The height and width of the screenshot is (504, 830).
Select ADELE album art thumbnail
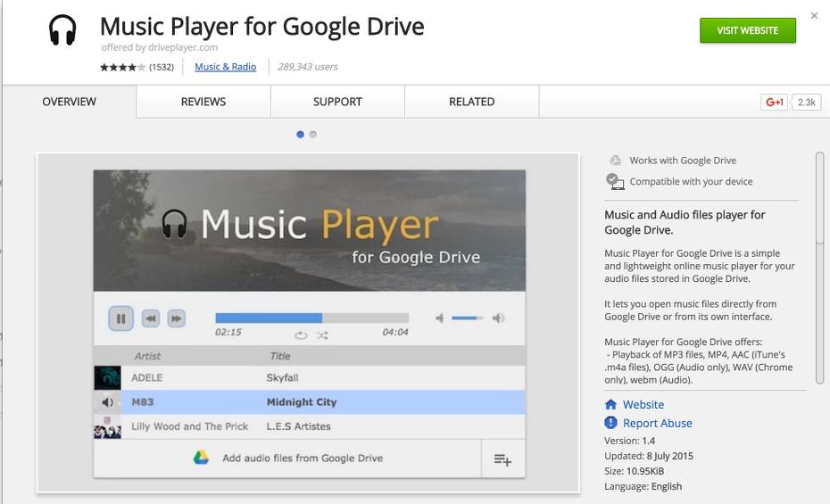pyautogui.click(x=107, y=378)
